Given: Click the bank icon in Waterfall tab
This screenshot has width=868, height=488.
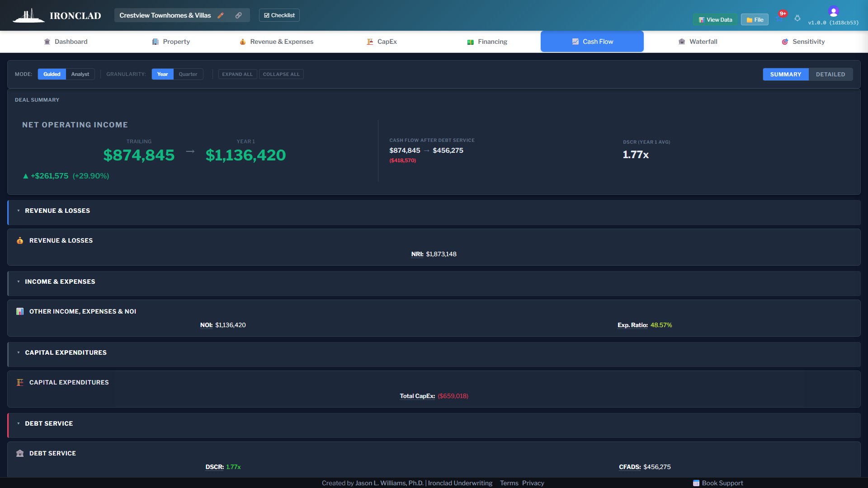Looking at the screenshot, I should (x=682, y=42).
